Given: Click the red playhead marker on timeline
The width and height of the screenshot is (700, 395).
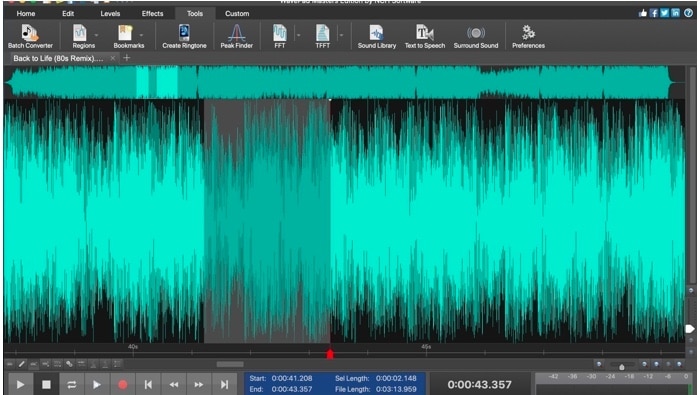Looking at the screenshot, I should point(330,354).
